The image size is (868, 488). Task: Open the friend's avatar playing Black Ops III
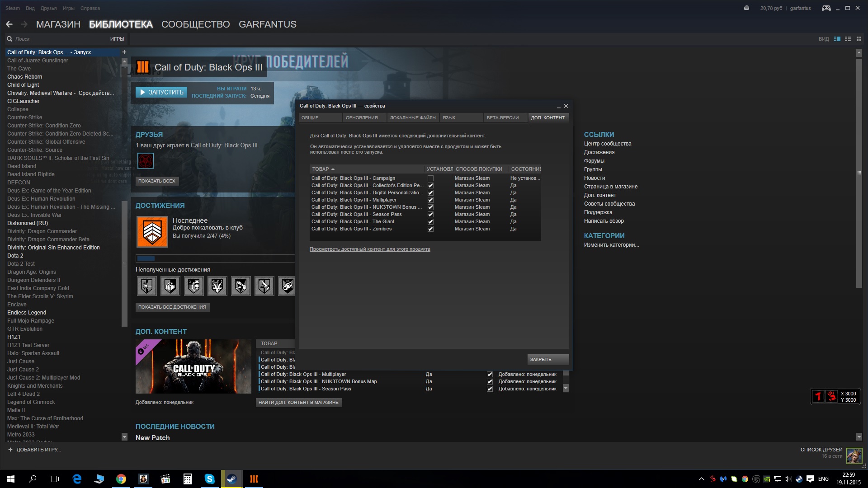click(x=146, y=160)
